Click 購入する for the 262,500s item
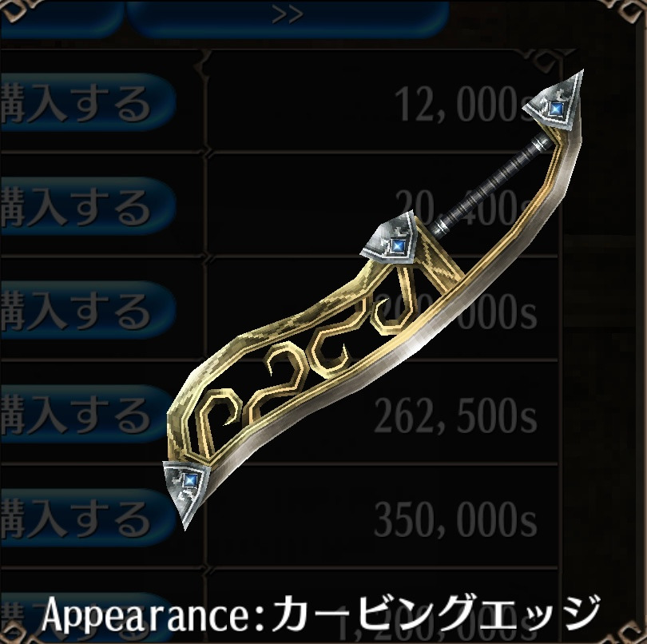 88,414
